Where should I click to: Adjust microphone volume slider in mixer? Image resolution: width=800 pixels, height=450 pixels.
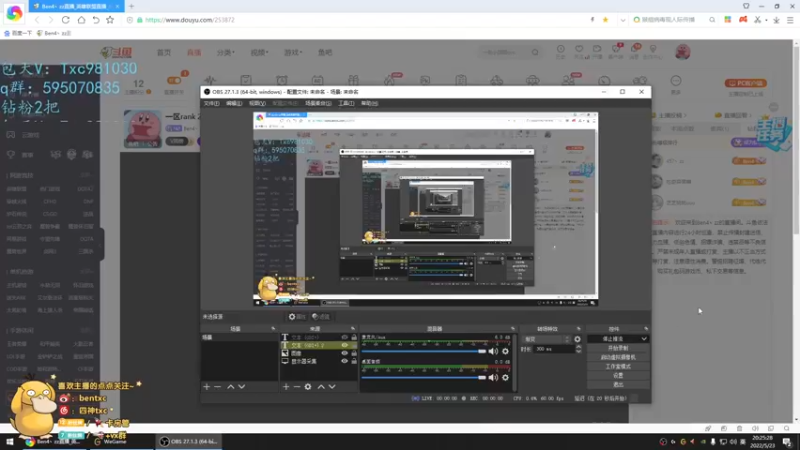click(423, 351)
